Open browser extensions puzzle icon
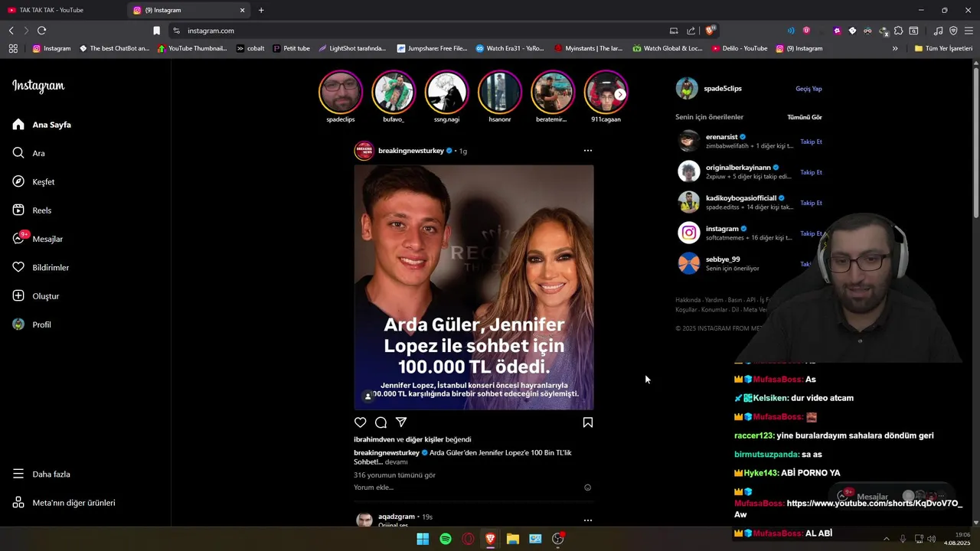 (898, 31)
